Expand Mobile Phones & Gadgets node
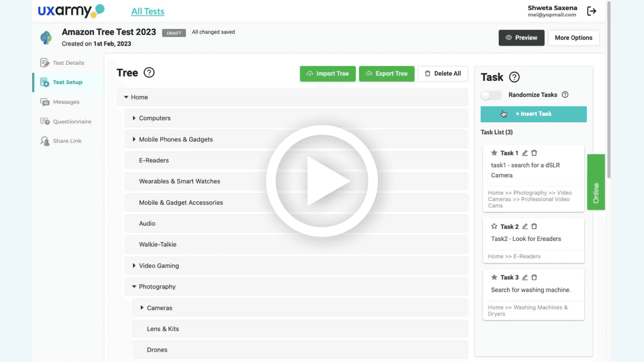644x362 pixels. (134, 139)
